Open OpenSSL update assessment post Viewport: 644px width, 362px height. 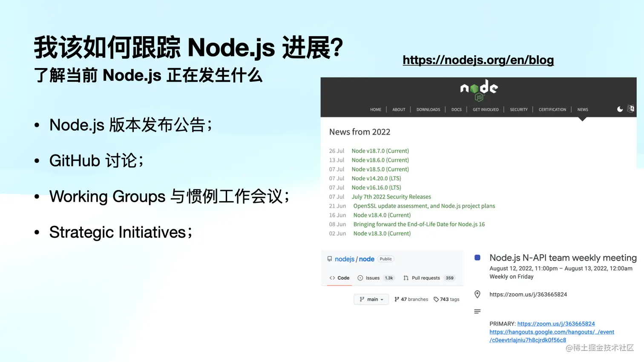tap(424, 206)
